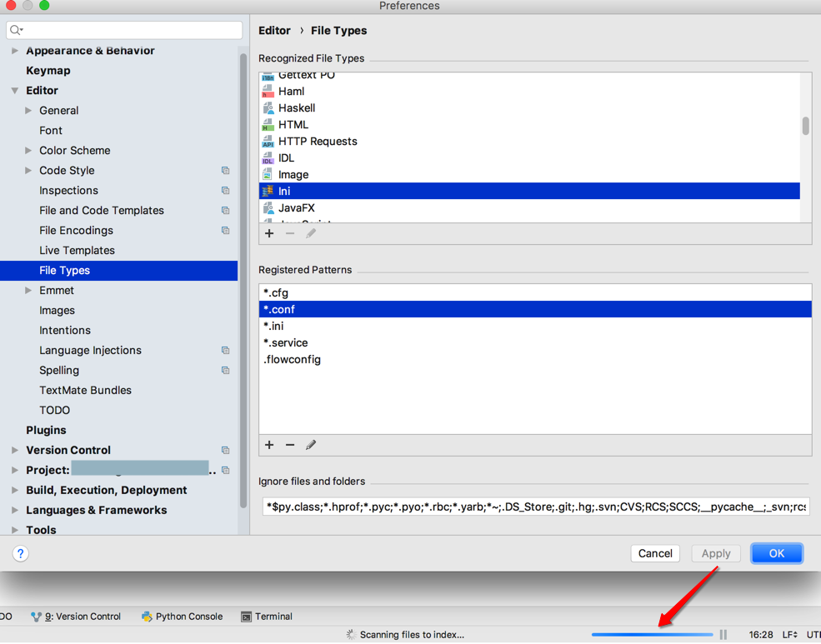Viewport: 821px width, 644px height.
Task: Click the JavaFX file type icon
Action: point(268,208)
